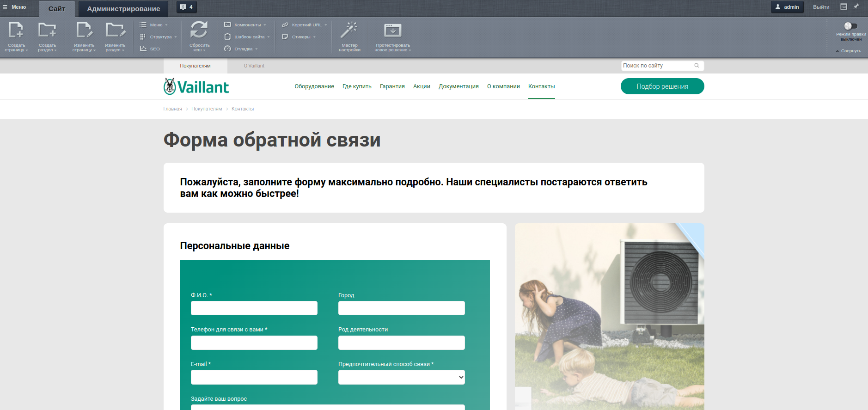Open the Bitrix Меню hamburger button

(14, 7)
